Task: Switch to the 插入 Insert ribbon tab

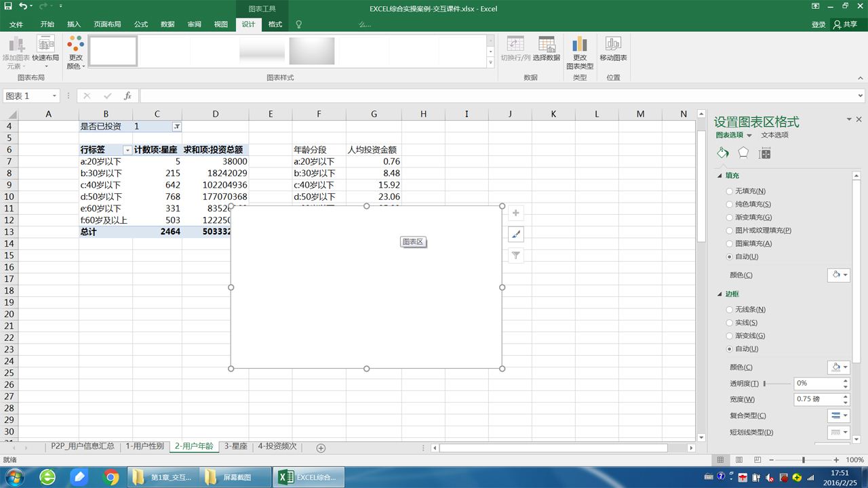Action: click(x=74, y=24)
